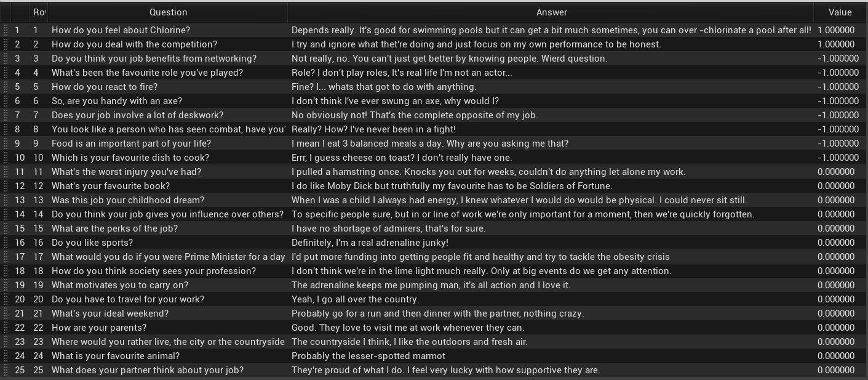Sort by the Question column header
This screenshot has height=380, width=868.
(168, 12)
